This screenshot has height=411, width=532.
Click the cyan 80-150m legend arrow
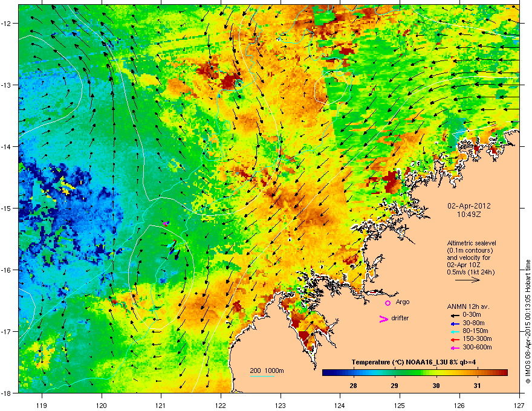pyautogui.click(x=455, y=332)
